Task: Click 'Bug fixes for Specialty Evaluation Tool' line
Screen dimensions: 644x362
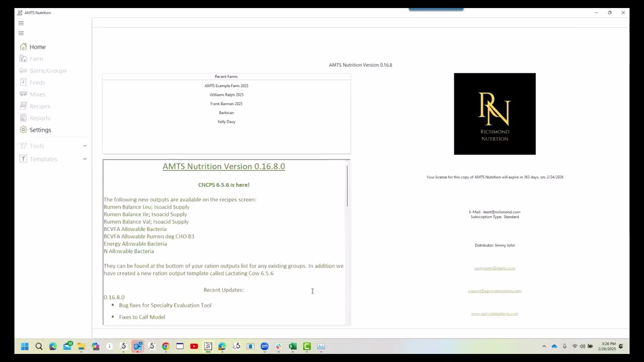Action: (x=165, y=305)
